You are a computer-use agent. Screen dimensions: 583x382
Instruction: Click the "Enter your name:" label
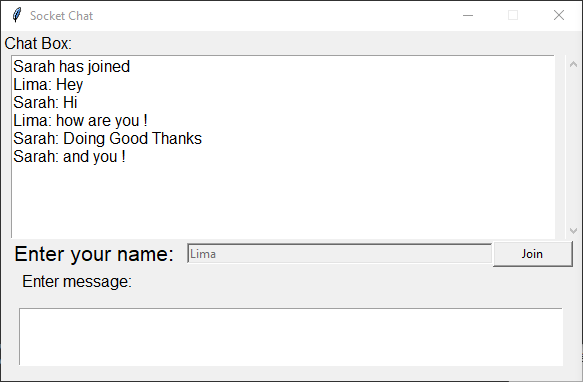94,254
